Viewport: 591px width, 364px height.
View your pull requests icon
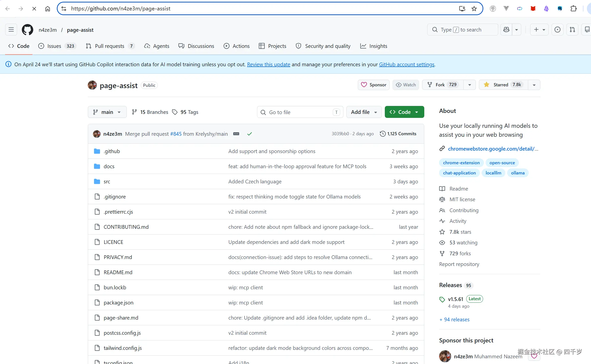point(573,30)
